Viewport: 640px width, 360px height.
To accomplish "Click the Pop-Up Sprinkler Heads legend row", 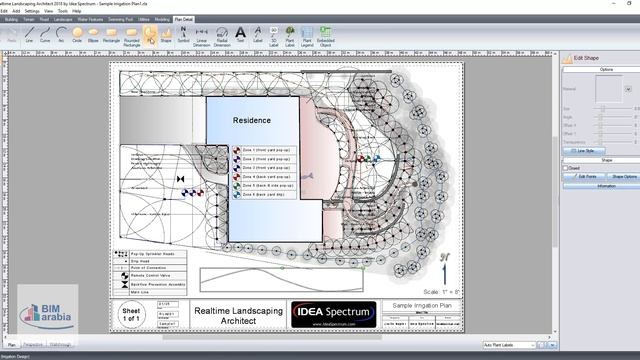I will click(150, 254).
